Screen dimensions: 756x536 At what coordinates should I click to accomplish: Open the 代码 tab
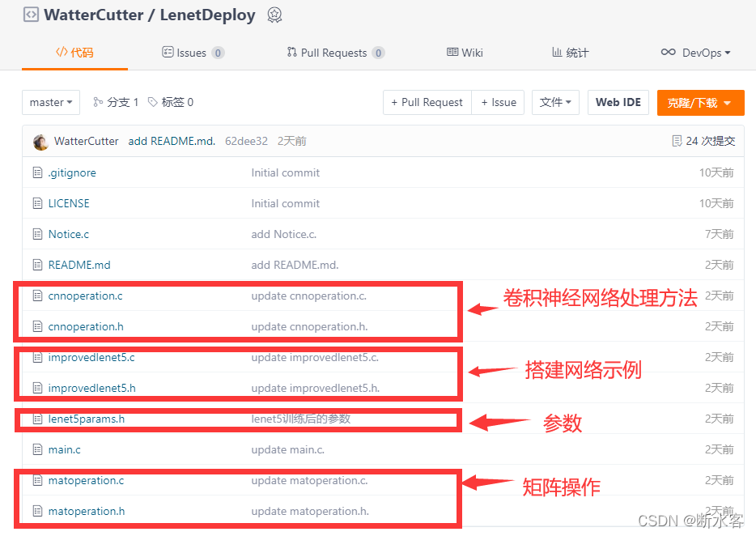(74, 53)
